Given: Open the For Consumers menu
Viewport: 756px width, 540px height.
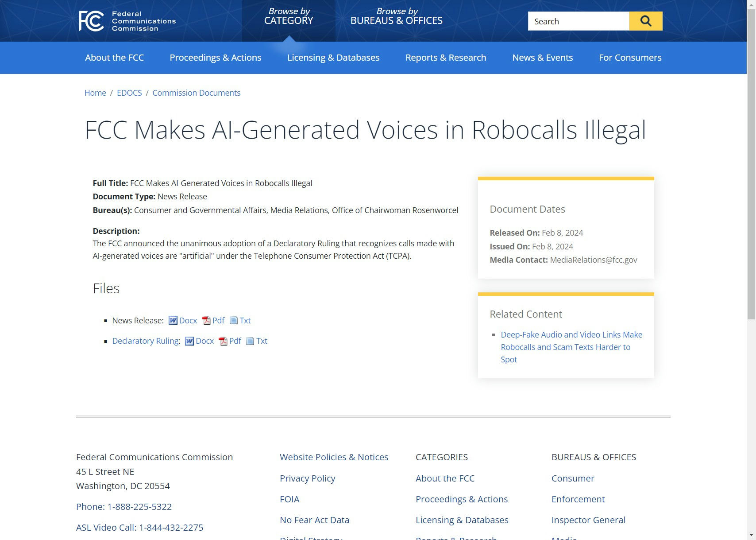Looking at the screenshot, I should [630, 58].
